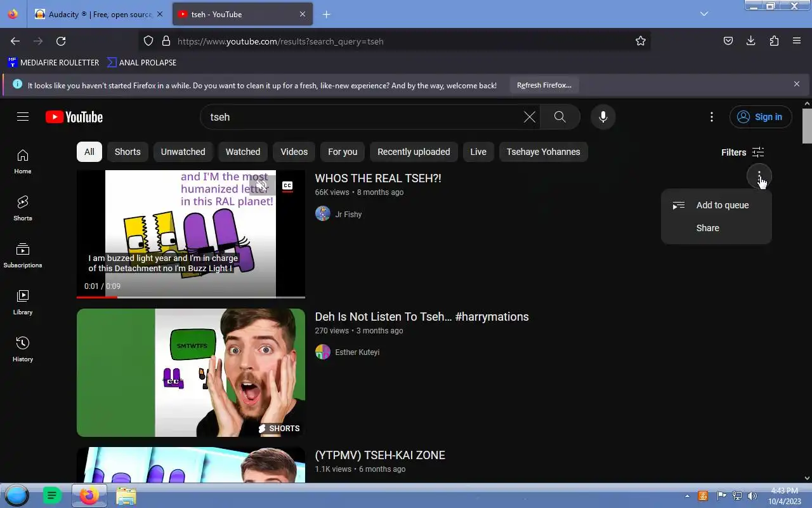Viewport: 812px width, 508px height.
Task: Open the WHOS THE REAL TSEH?! video title
Action: pyautogui.click(x=378, y=178)
